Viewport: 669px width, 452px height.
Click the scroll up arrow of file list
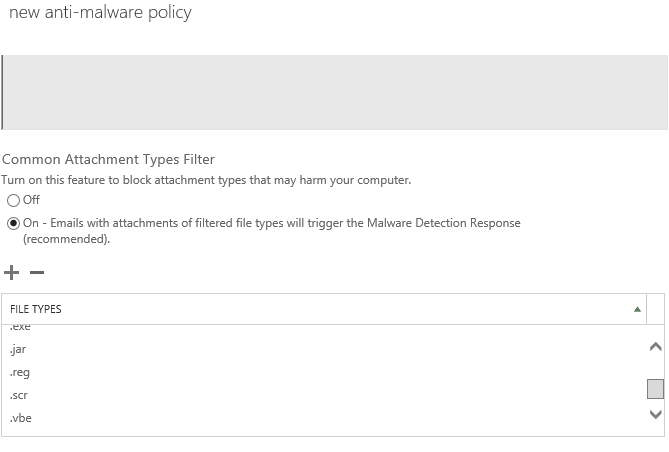pos(655,347)
